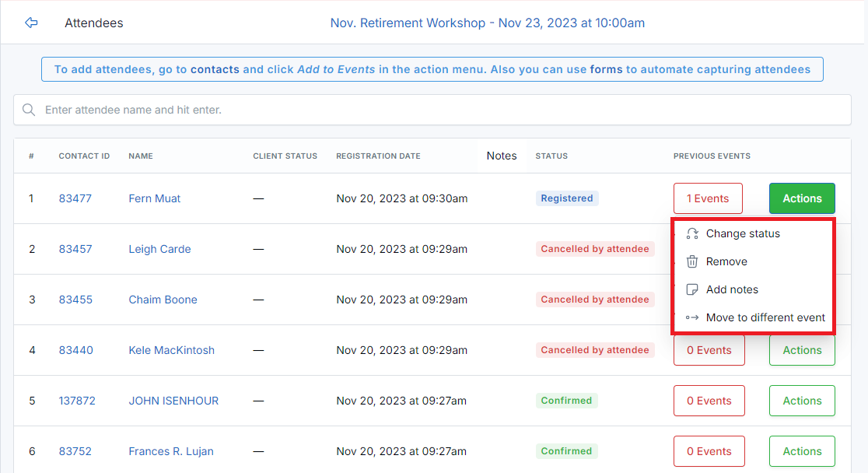
Task: Click the Remove trash icon
Action: (x=692, y=261)
